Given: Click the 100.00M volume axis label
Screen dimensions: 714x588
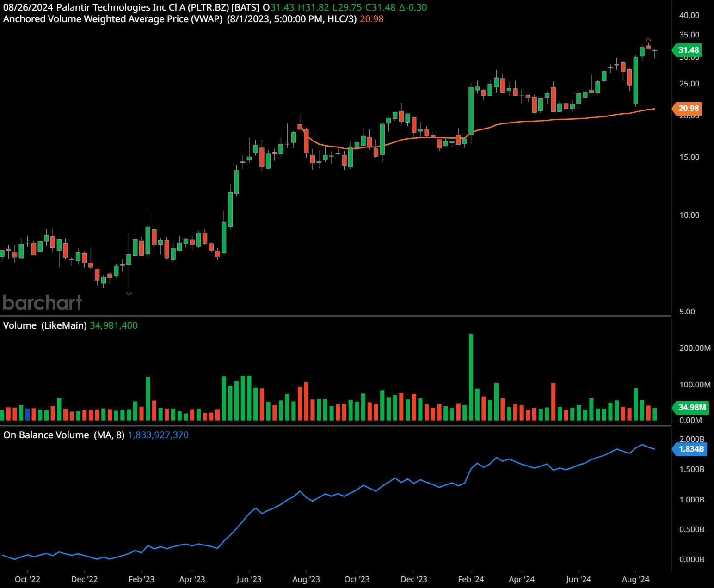Looking at the screenshot, I should (695, 385).
